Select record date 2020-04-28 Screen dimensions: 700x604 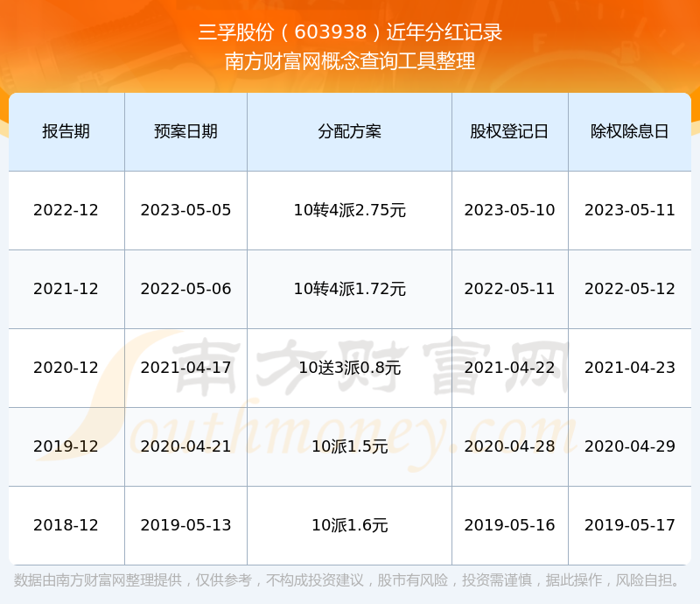point(509,446)
